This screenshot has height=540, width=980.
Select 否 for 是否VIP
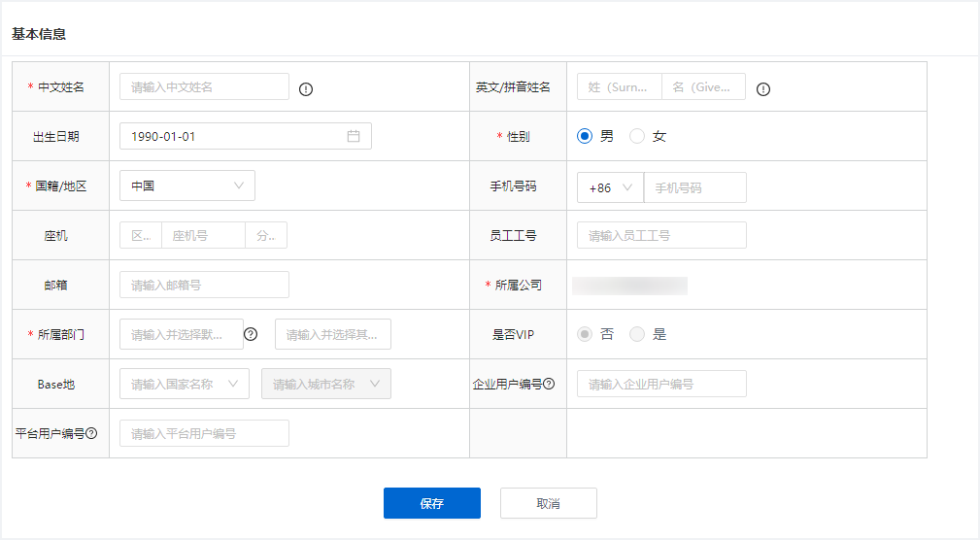click(585, 334)
